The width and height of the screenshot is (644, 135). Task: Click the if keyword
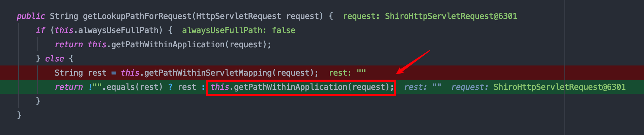(x=40, y=30)
